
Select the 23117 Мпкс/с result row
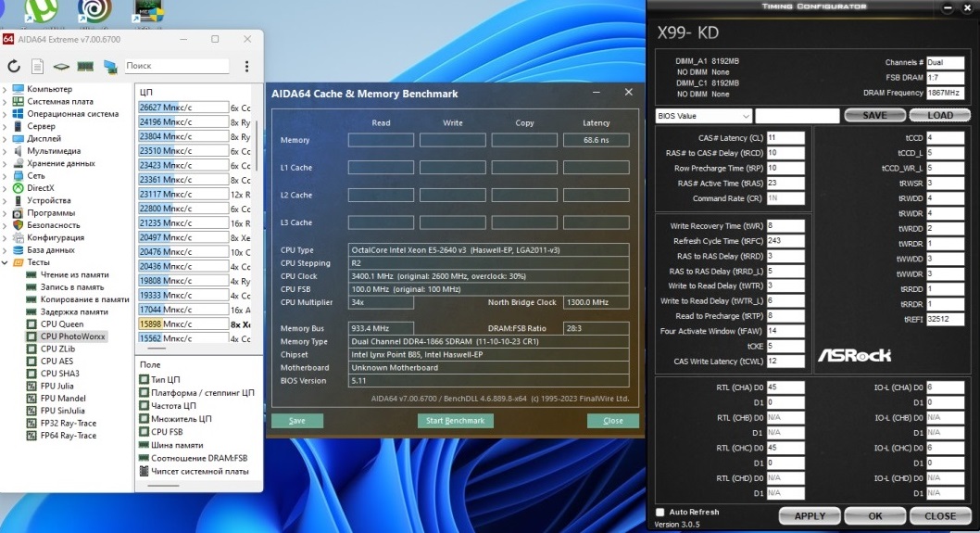point(194,194)
